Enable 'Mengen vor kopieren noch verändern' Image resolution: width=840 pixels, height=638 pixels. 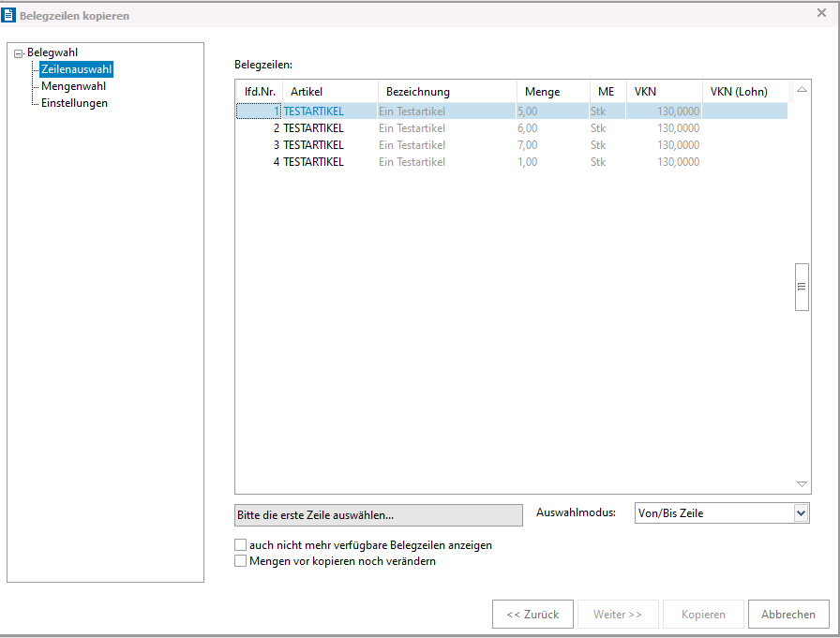pos(241,561)
